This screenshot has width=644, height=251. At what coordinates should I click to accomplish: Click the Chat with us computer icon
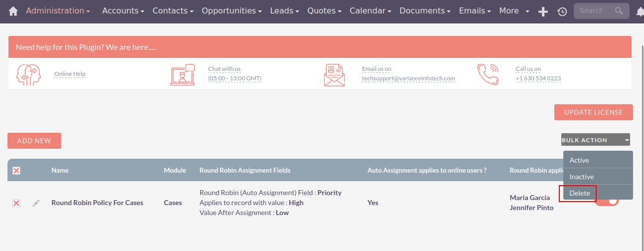tap(182, 74)
